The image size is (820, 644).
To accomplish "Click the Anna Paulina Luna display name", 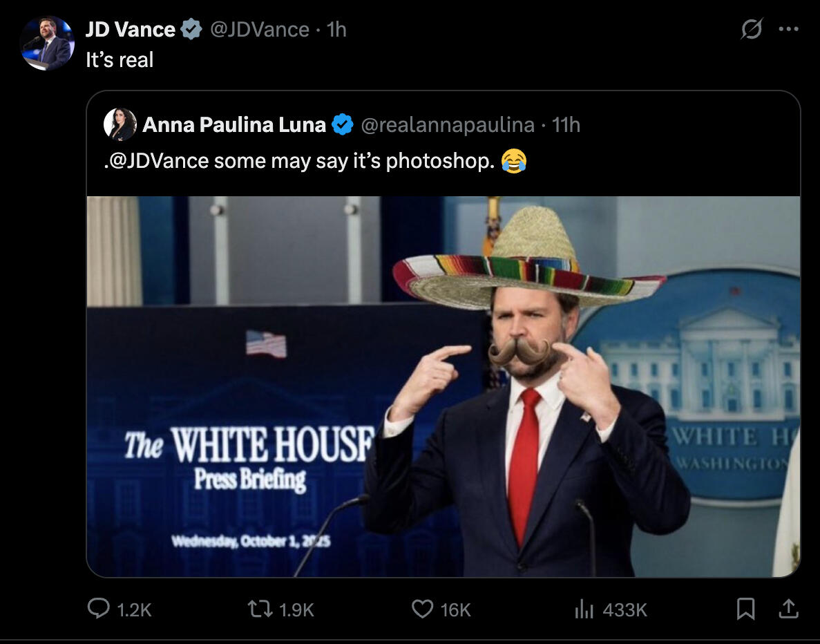I will (x=233, y=125).
